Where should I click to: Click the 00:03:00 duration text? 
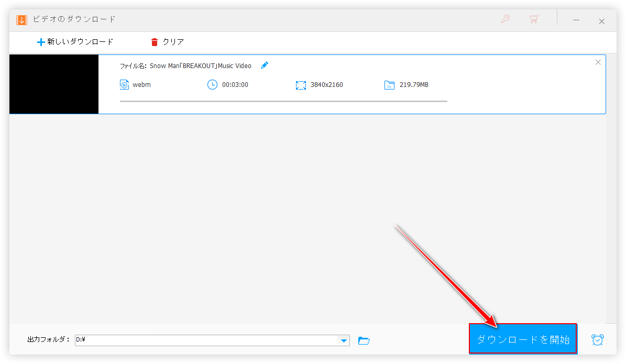click(x=235, y=85)
